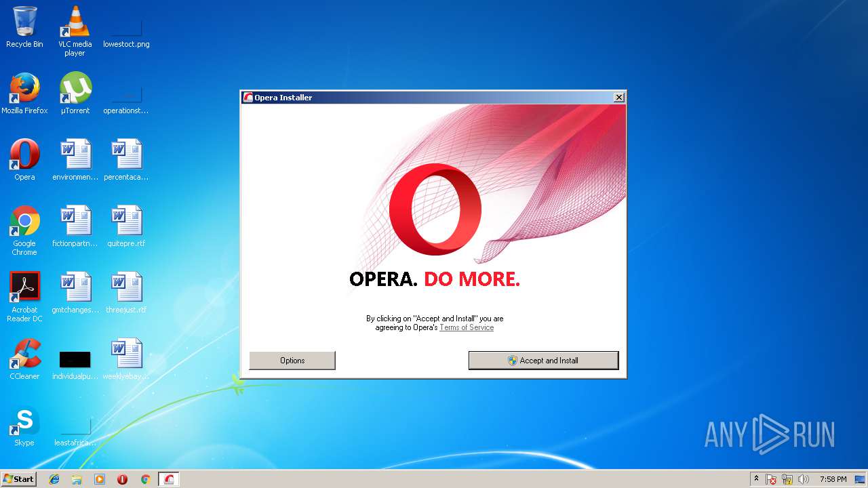The height and width of the screenshot is (488, 868).
Task: Select the operationst... file icon
Action: [126, 98]
